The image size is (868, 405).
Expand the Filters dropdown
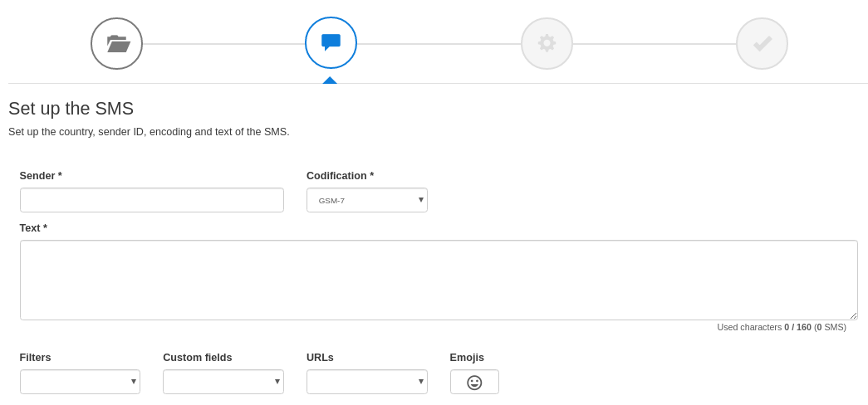pyautogui.click(x=80, y=382)
